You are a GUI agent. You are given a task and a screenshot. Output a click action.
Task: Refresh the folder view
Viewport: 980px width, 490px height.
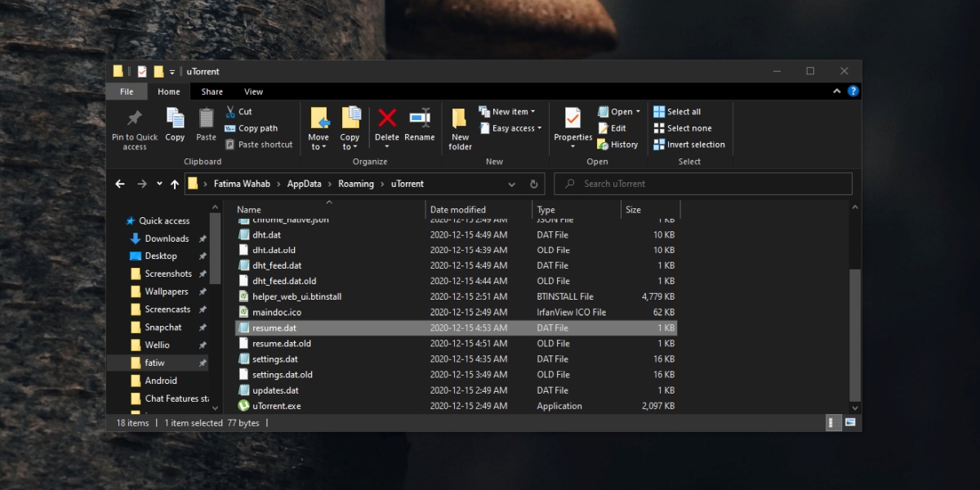pos(534,184)
